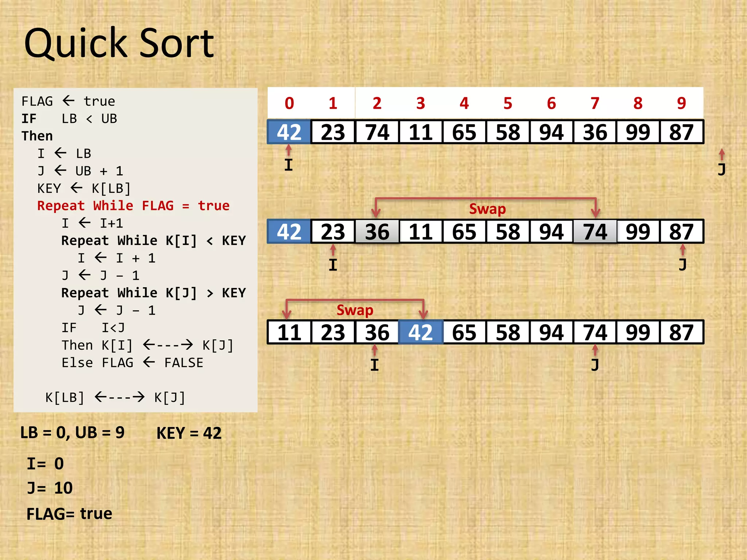Click the Swap label above third array
The image size is (747, 560).
355,310
